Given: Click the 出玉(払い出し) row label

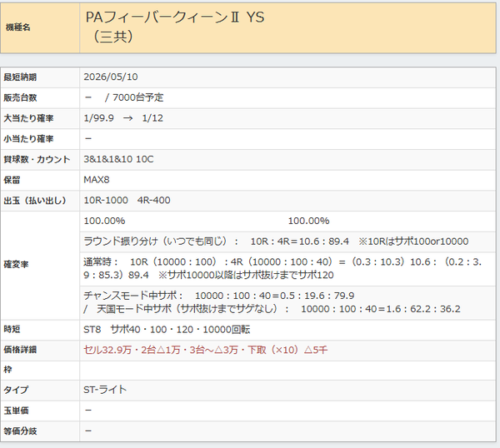Looking at the screenshot, I should point(35,201).
